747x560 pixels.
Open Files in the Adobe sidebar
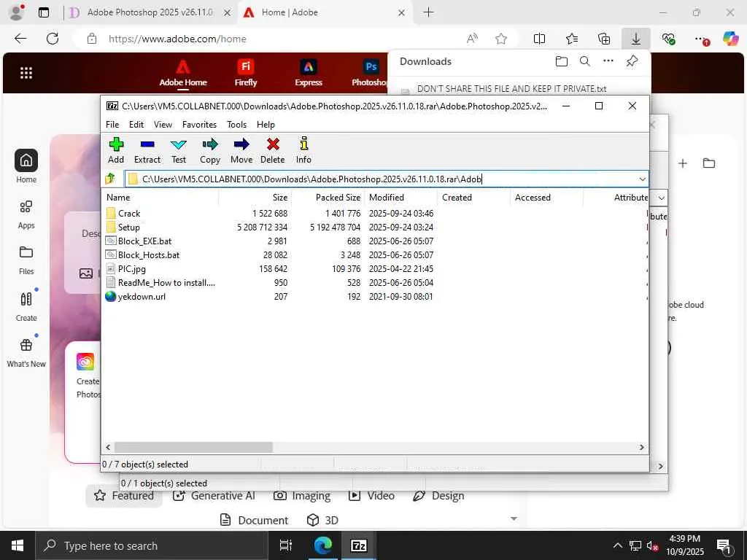click(x=26, y=260)
